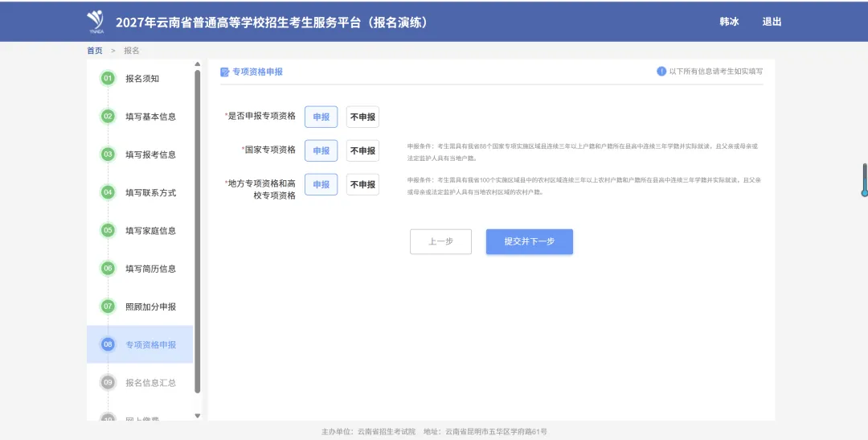The width and height of the screenshot is (868, 440).
Task: Click step 01 circle icon
Action: [x=108, y=78]
